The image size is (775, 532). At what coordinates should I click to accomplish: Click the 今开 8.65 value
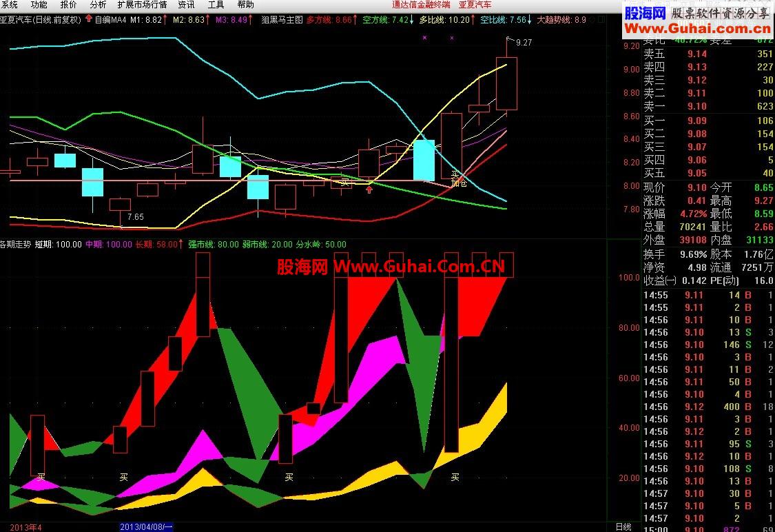coord(763,188)
